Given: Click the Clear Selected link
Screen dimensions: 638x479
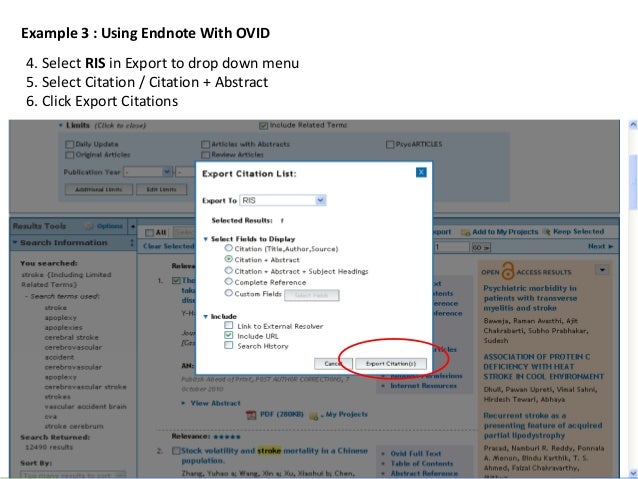Looking at the screenshot, I should tap(168, 246).
